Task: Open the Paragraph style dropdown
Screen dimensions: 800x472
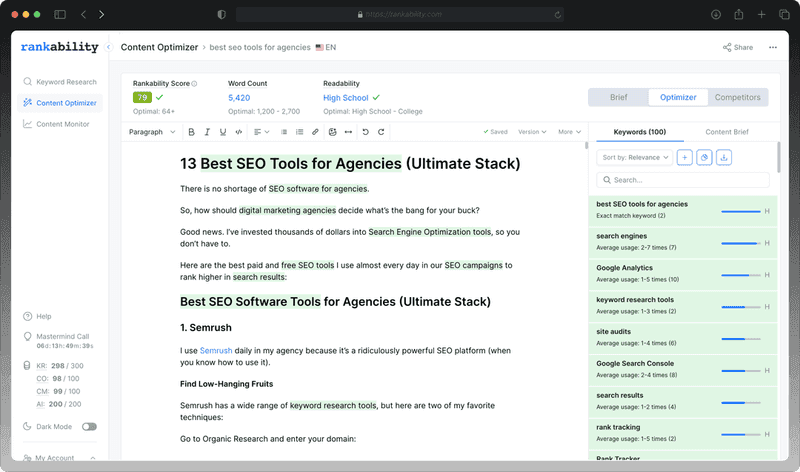Action: click(152, 132)
